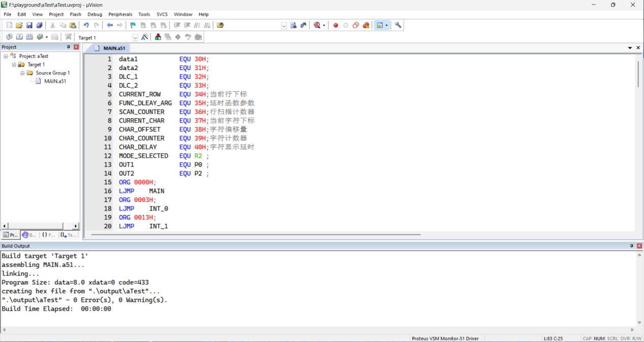Collapse the 'Project: aTest' tree node
Screen dimensions: 644x342
6,56
